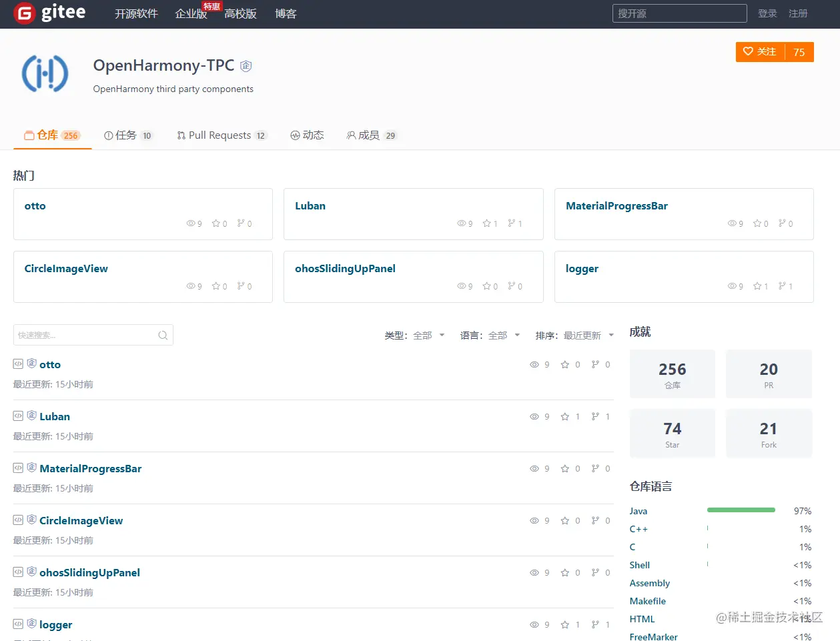Open the 高校版 menu item

[x=240, y=14]
